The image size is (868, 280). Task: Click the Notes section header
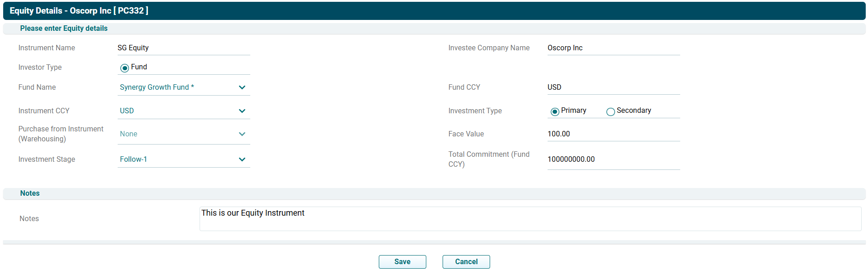pyautogui.click(x=30, y=193)
